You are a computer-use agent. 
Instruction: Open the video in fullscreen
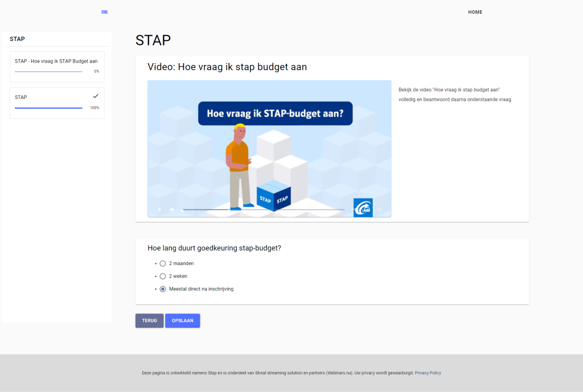click(x=379, y=209)
